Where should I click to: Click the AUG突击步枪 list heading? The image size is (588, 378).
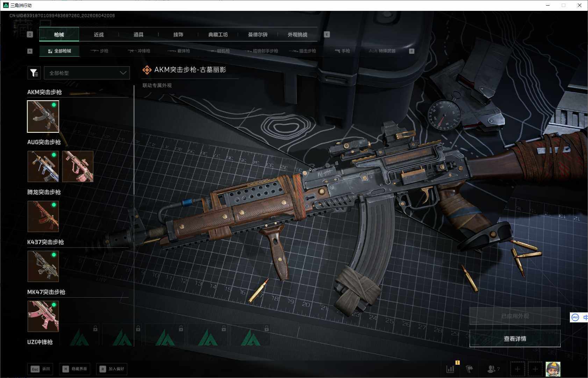[x=44, y=142]
